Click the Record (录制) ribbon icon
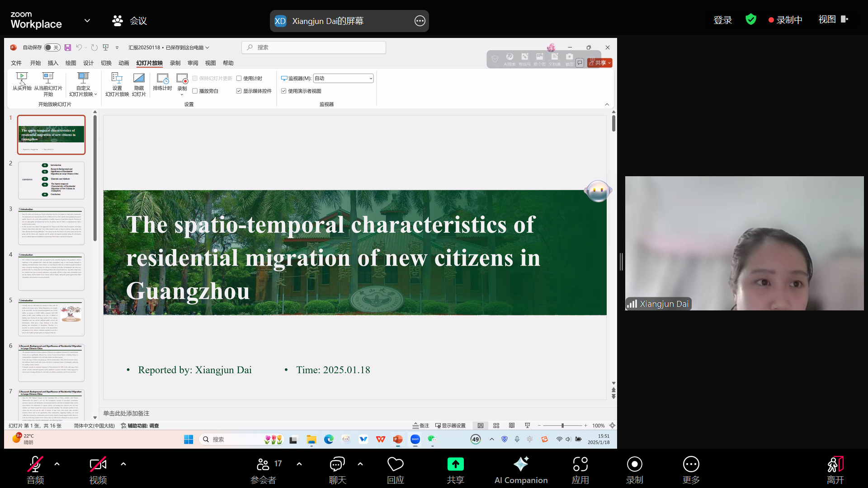The height and width of the screenshot is (488, 868). 182,79
